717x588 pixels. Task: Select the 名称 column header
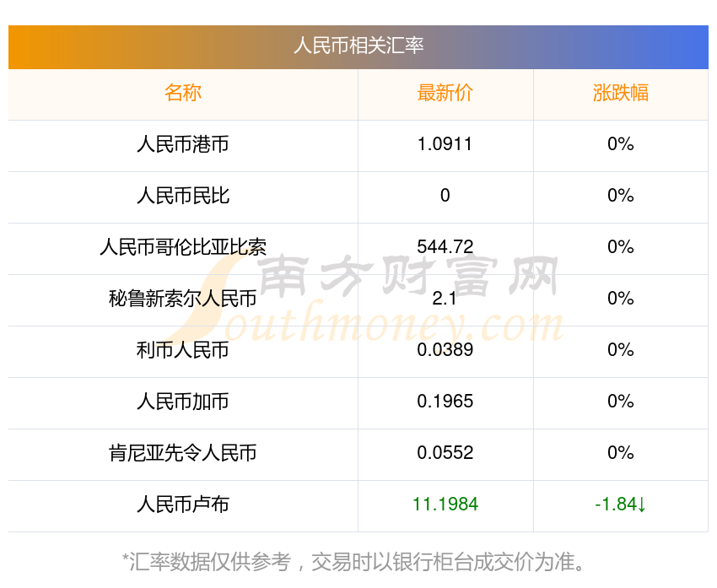183,93
